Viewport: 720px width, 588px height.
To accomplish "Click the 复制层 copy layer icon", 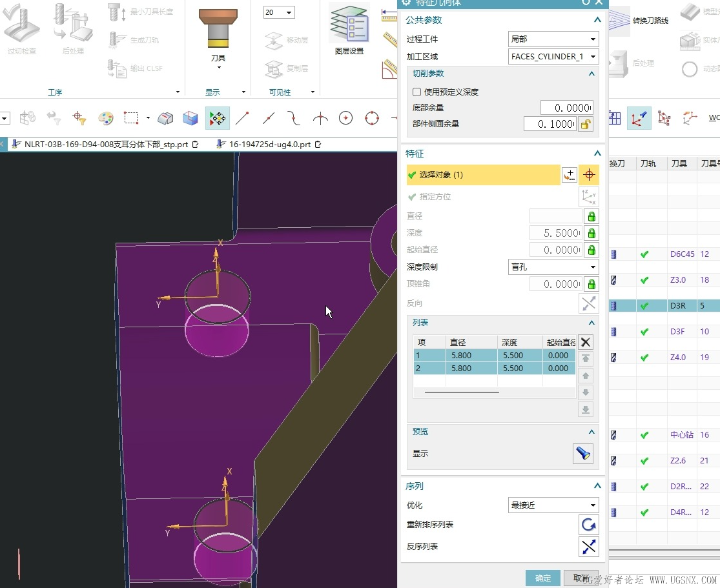I will coord(274,69).
